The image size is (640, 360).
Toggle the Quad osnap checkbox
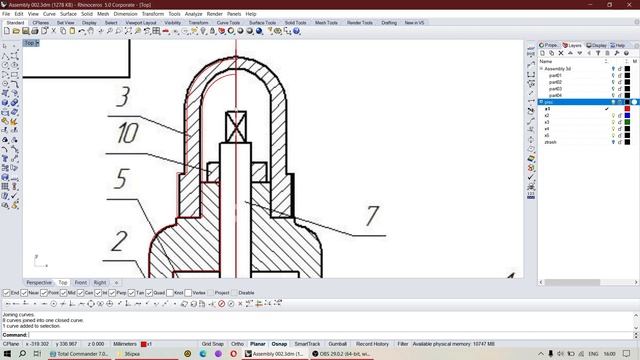pos(149,293)
